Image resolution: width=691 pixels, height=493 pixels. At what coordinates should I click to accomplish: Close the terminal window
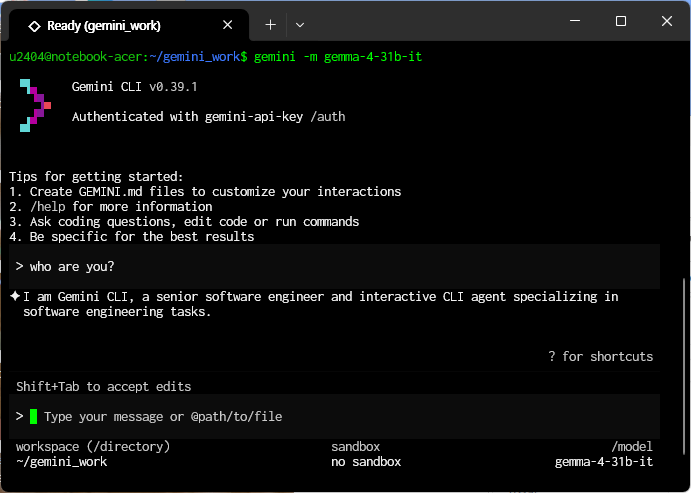pyautogui.click(x=667, y=21)
